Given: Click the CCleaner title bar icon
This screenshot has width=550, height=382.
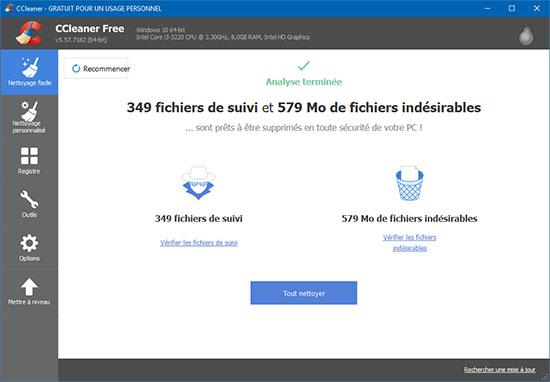Looking at the screenshot, I should coord(9,8).
